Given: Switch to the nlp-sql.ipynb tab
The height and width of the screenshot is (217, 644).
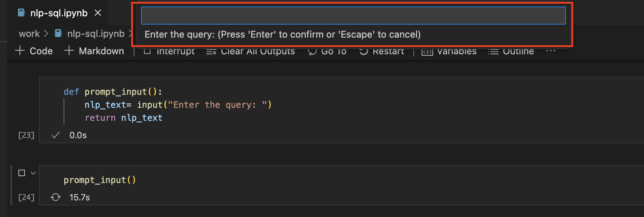Looking at the screenshot, I should [x=58, y=13].
